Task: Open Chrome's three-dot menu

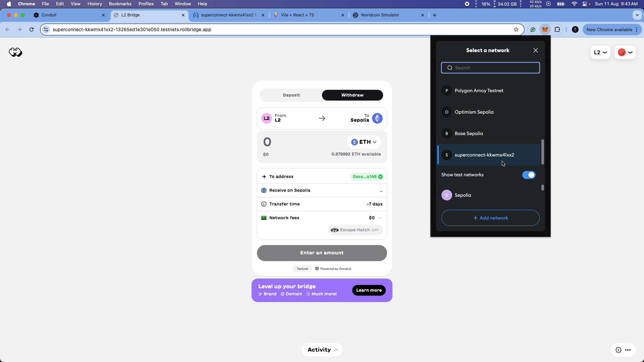Action: (637, 29)
